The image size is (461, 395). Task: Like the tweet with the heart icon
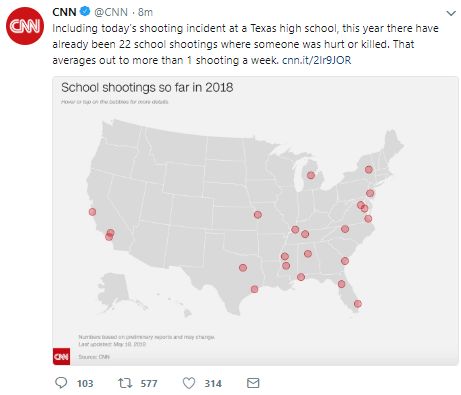[x=189, y=383]
